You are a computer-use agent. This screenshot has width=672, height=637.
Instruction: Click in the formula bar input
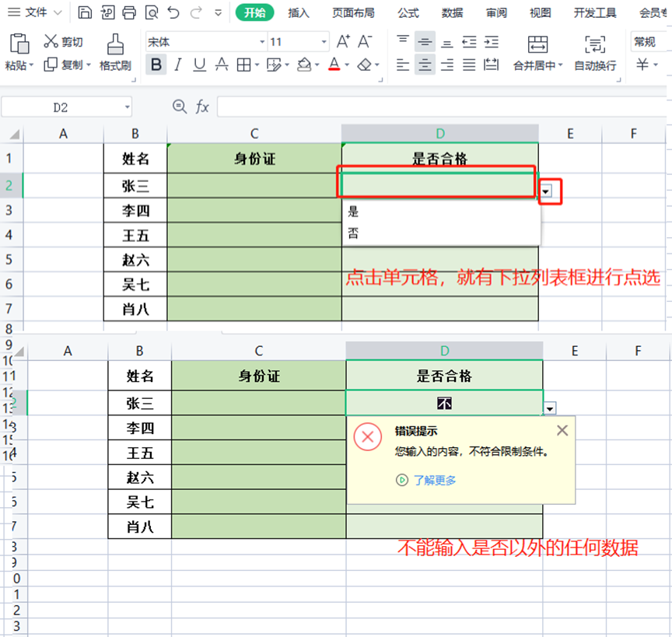[x=443, y=107]
